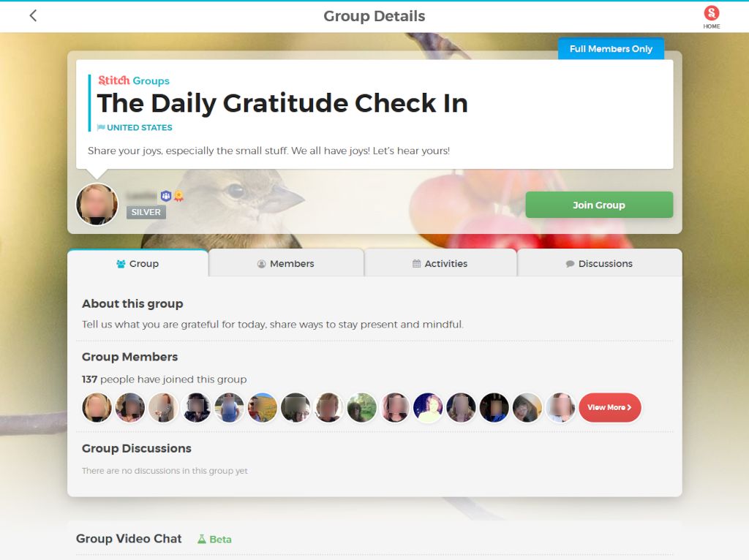
Task: Open the Activities tab
Action: click(x=440, y=263)
